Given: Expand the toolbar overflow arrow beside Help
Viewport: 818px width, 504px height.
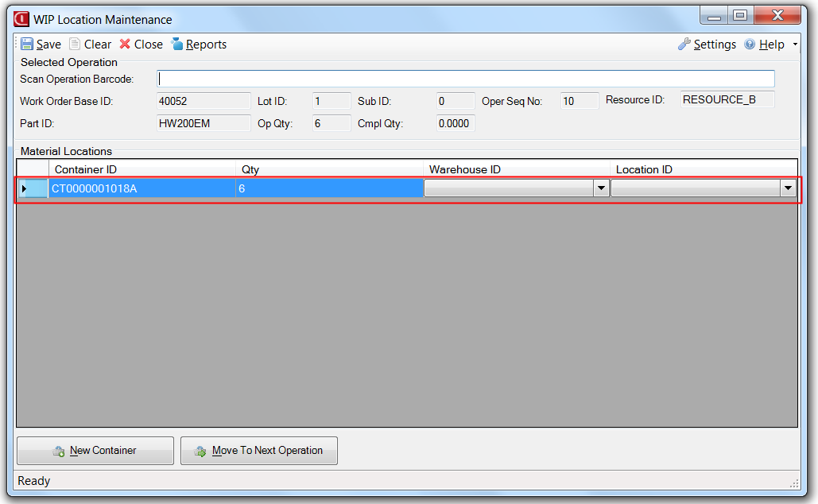Looking at the screenshot, I should tap(795, 45).
